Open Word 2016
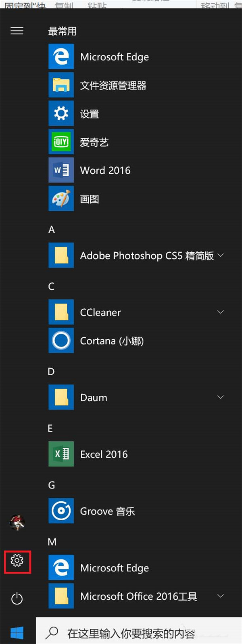 (x=105, y=170)
